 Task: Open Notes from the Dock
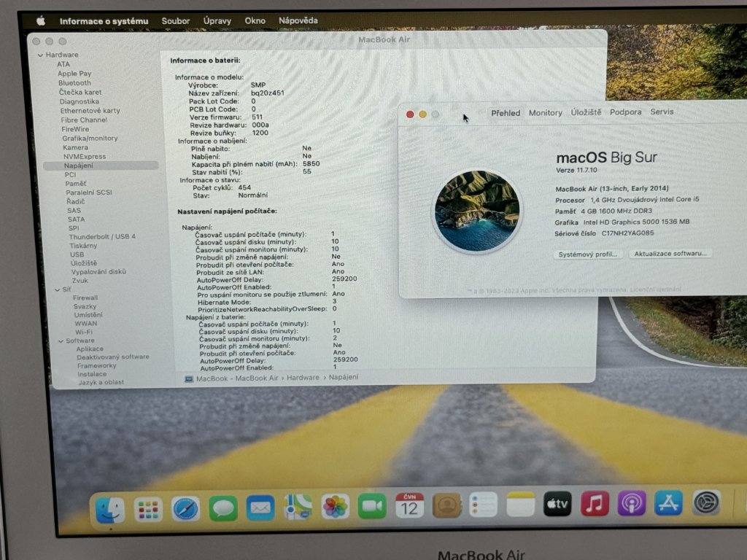tap(520, 504)
